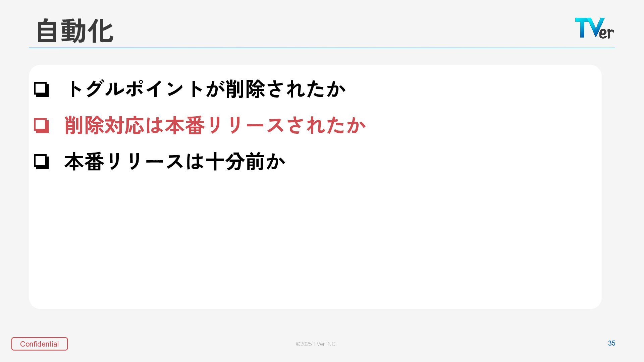Click the blue divider line under the title
This screenshot has width=644, height=362.
pyautogui.click(x=322, y=48)
